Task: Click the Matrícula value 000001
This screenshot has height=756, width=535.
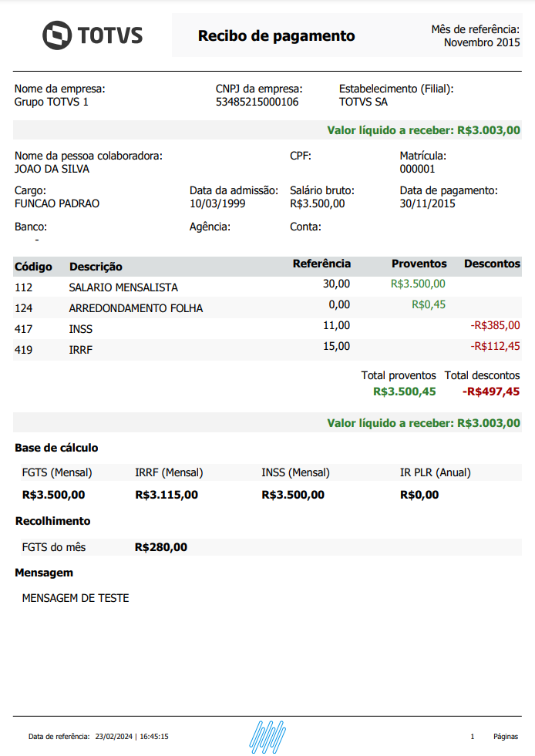Action: click(417, 169)
